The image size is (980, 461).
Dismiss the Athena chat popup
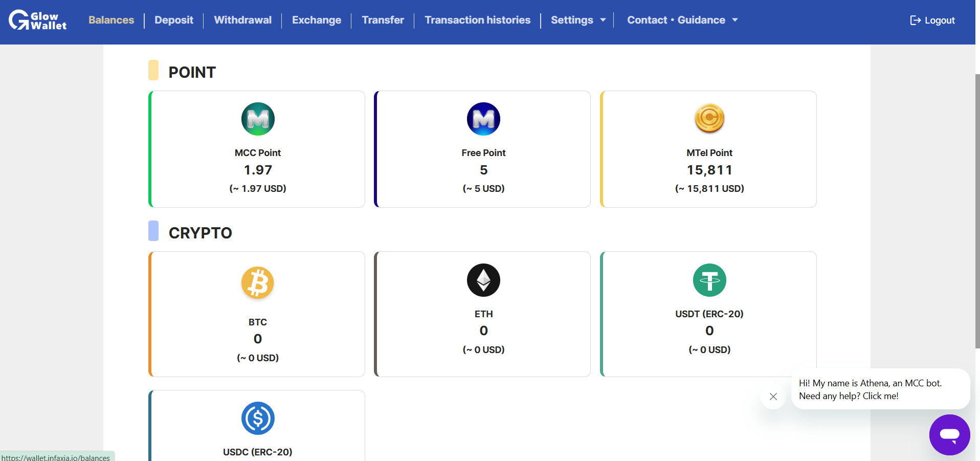(773, 397)
